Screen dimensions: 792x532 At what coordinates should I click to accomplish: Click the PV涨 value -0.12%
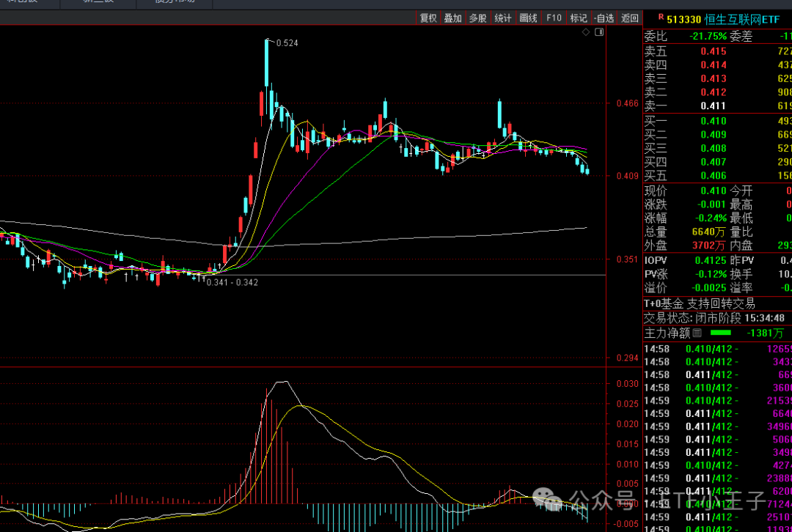tap(710, 275)
